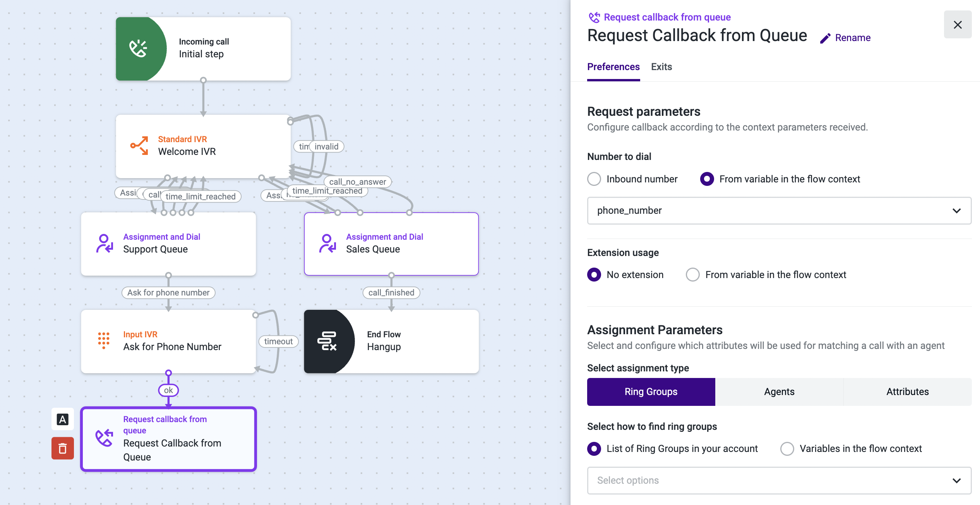Click the pencil icon next to Rename

825,38
